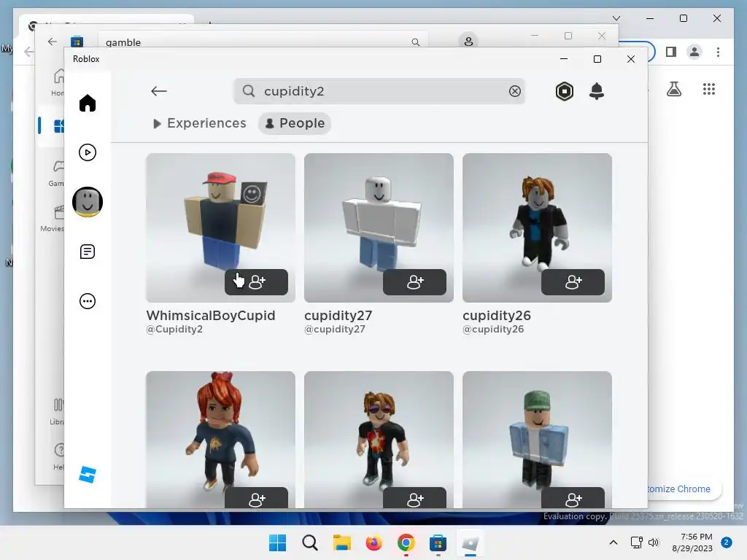This screenshot has height=560, width=747.
Task: Launch Firefox from the taskbar
Action: point(374,542)
